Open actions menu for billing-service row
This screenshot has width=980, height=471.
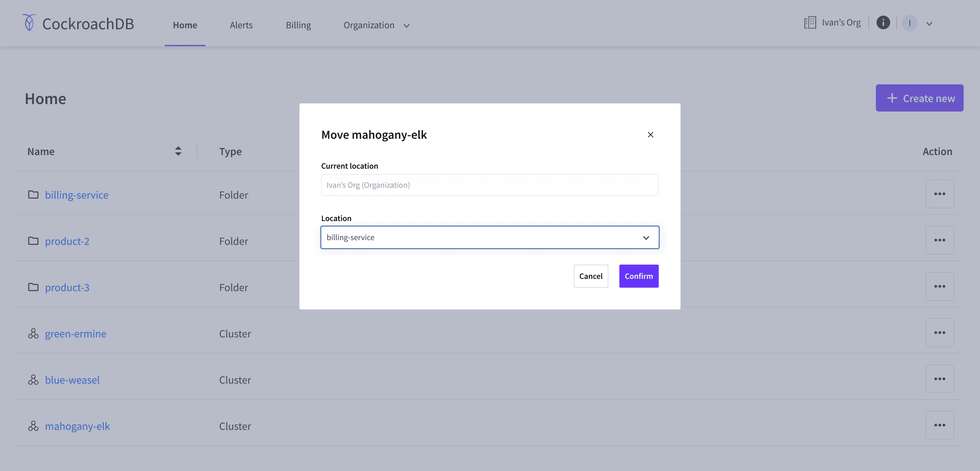point(939,194)
